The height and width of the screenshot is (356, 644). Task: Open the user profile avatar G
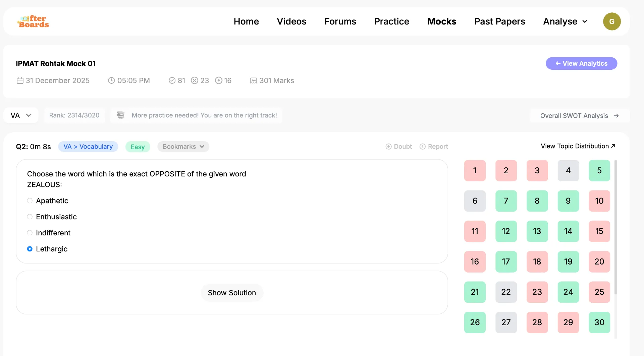pyautogui.click(x=612, y=21)
